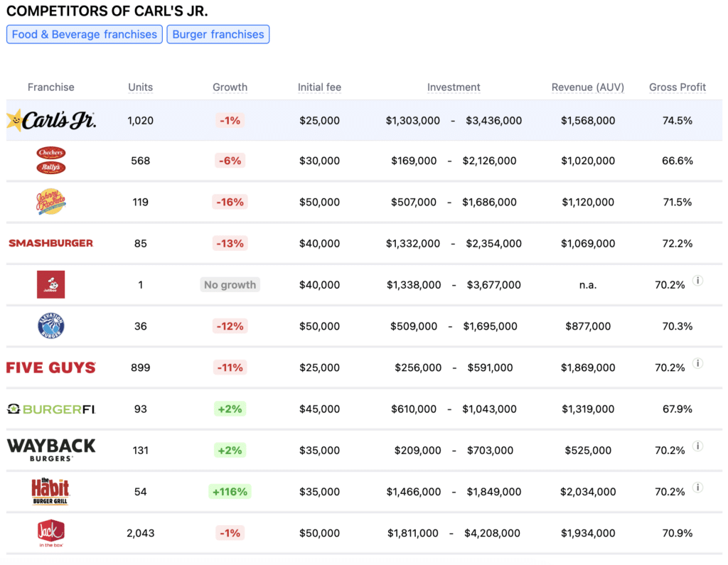Click the n.a. revenue cell

(588, 284)
